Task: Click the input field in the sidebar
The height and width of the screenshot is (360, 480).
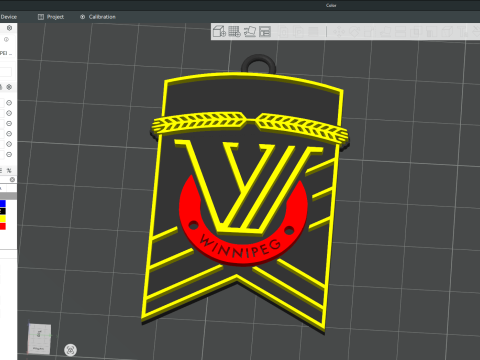Action: (6, 72)
